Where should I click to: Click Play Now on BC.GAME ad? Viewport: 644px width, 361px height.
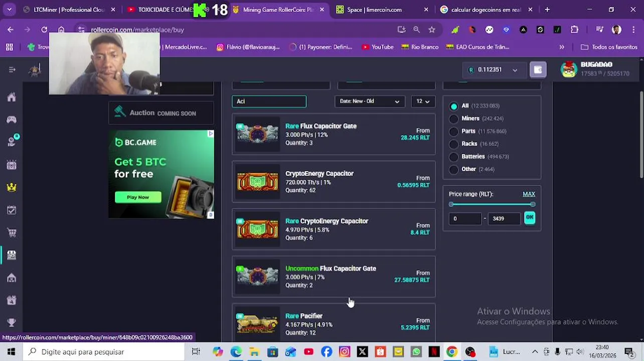[138, 197]
